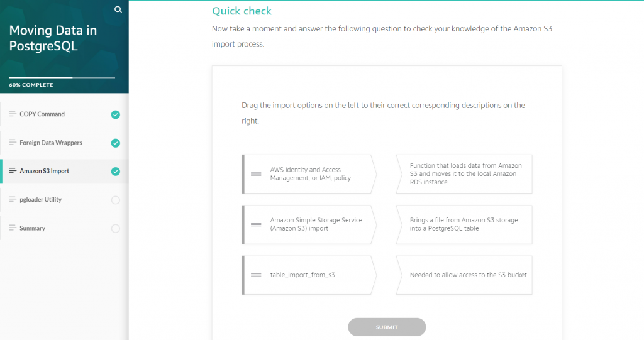Viewport: 644px width, 340px height.
Task: Click the lines icon beside Summary
Action: 13,228
